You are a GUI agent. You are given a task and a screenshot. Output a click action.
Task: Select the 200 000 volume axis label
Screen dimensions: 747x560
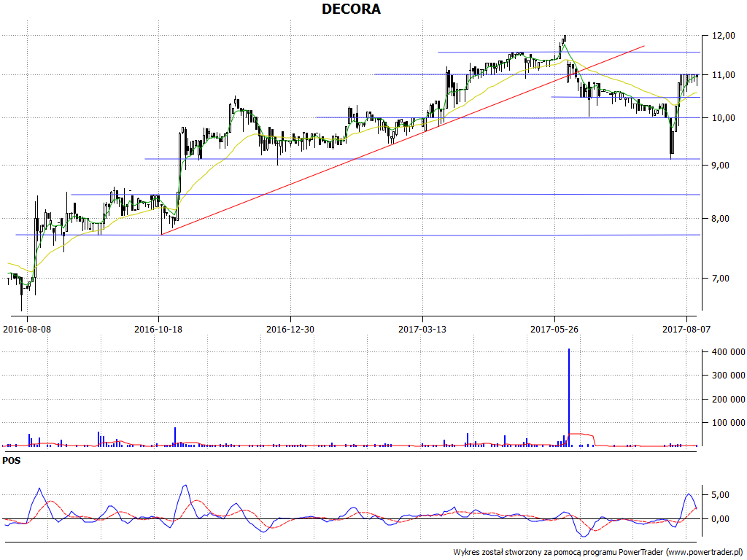(729, 400)
